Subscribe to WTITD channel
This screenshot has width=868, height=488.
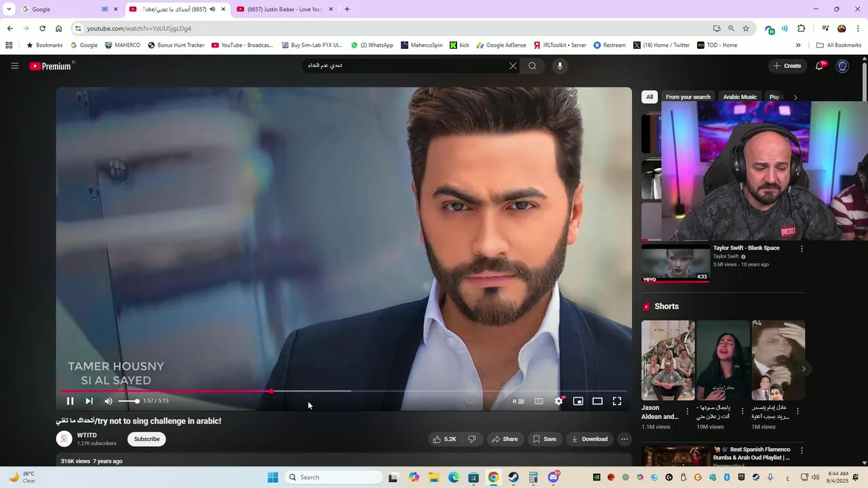146,439
